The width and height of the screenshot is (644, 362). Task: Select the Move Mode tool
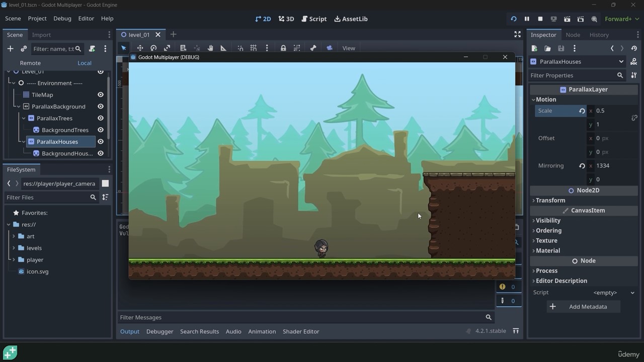140,48
